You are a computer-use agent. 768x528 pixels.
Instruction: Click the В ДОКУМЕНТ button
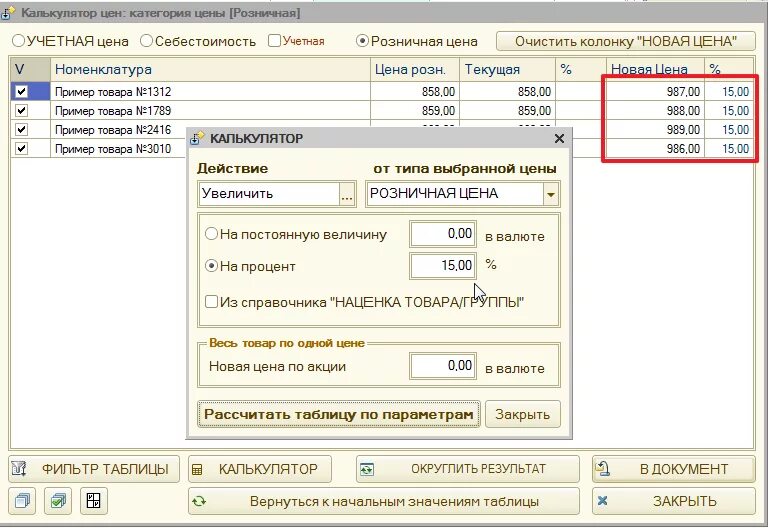point(673,469)
